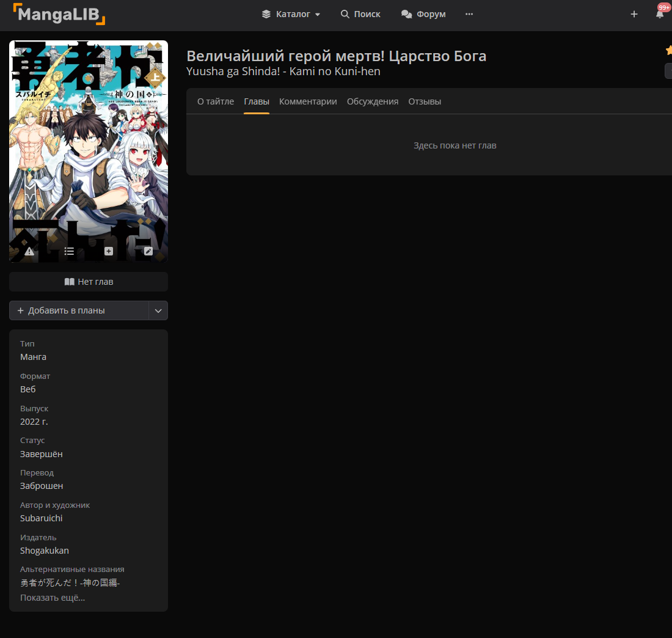The image size is (672, 638).
Task: Click the Каталог layers icon
Action: [266, 14]
